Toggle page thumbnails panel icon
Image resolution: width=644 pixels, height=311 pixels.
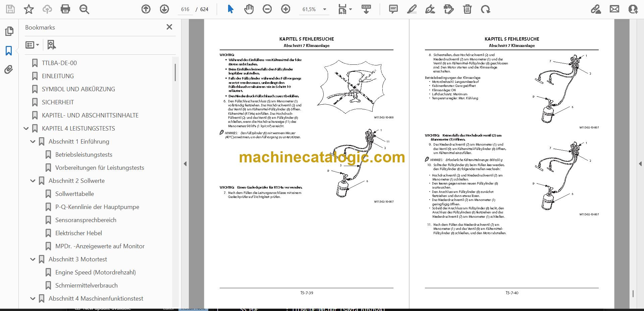9,31
